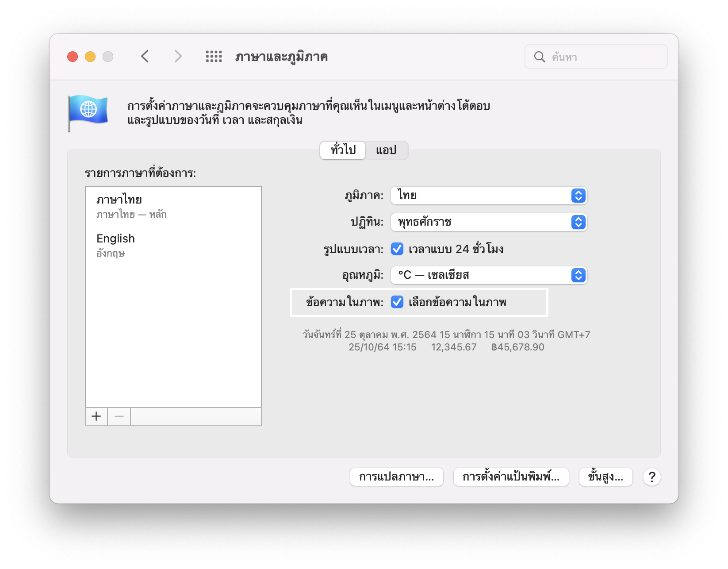Click the minus button to remove language
This screenshot has width=728, height=569.
click(x=119, y=416)
